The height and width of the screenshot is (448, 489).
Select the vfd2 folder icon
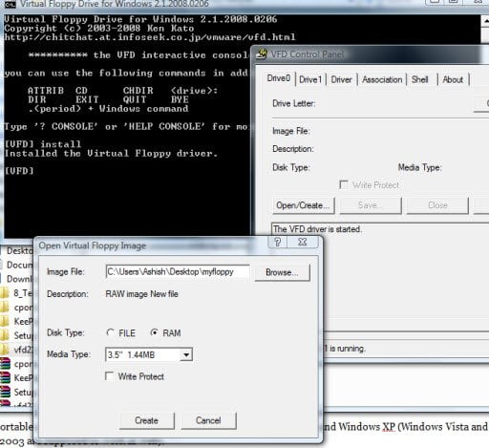point(5,350)
